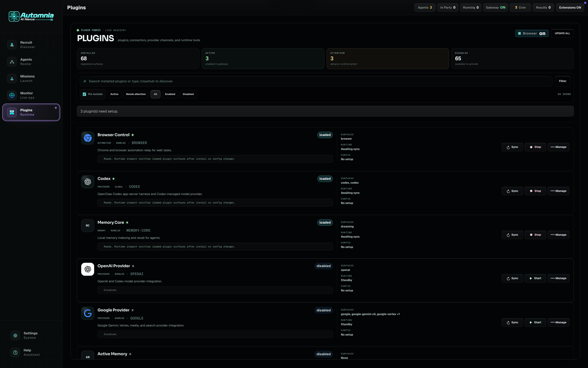Click the search magnifier icon
Viewport: 588px width, 368px height.
85,81
